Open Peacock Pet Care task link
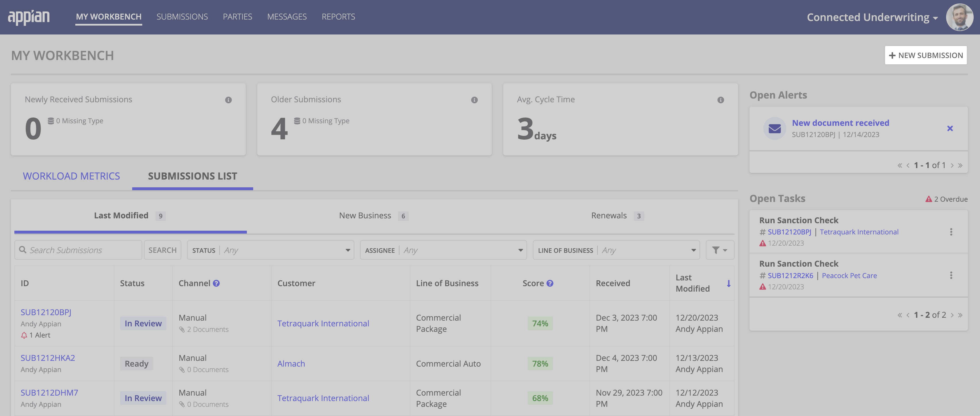 click(x=849, y=276)
